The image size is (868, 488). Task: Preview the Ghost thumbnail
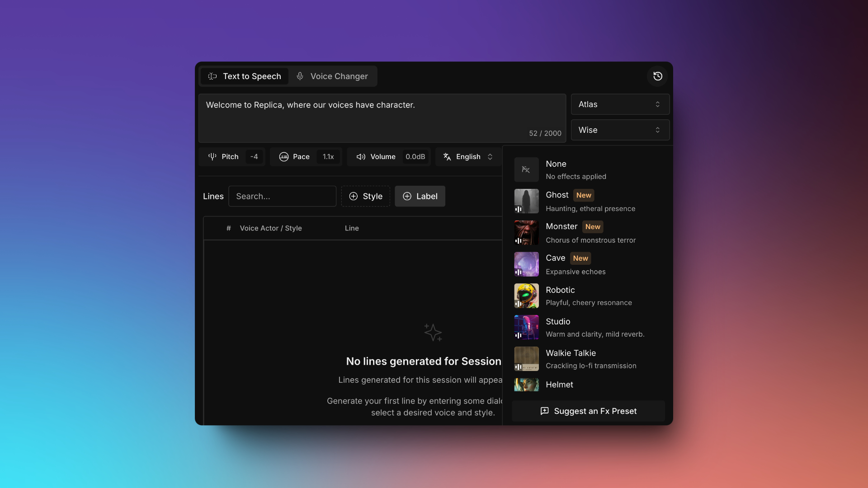526,201
